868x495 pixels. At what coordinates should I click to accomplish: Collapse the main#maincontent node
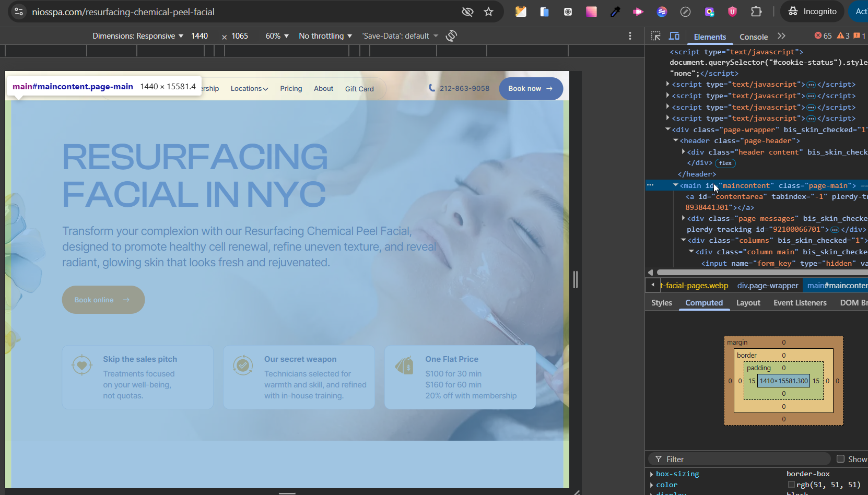(x=675, y=185)
